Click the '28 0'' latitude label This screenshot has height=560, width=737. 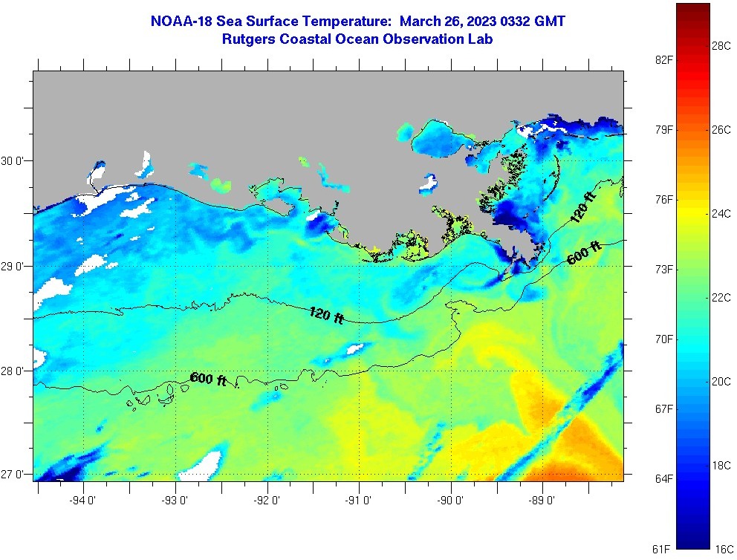(x=11, y=371)
